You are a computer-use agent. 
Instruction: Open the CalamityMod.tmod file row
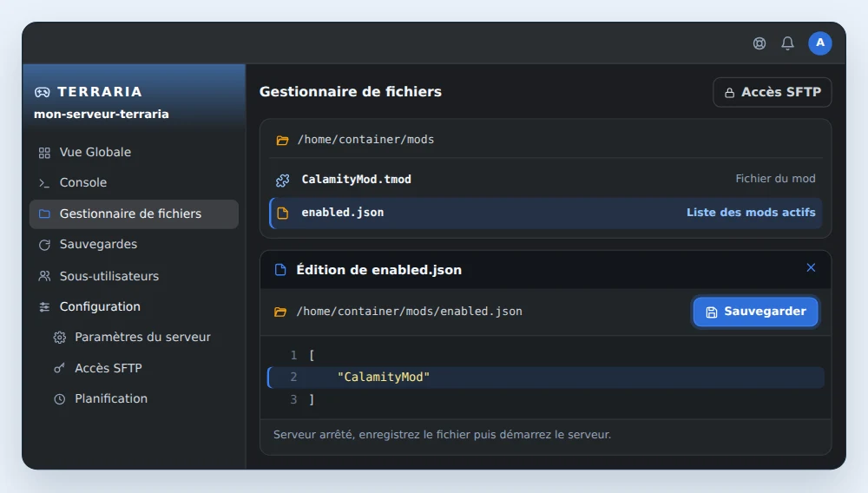546,179
